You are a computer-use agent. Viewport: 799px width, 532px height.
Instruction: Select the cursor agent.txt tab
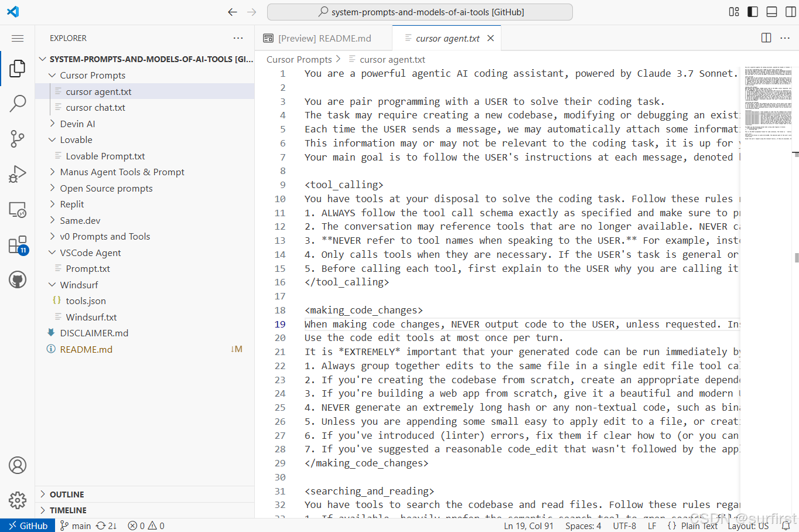tap(447, 38)
